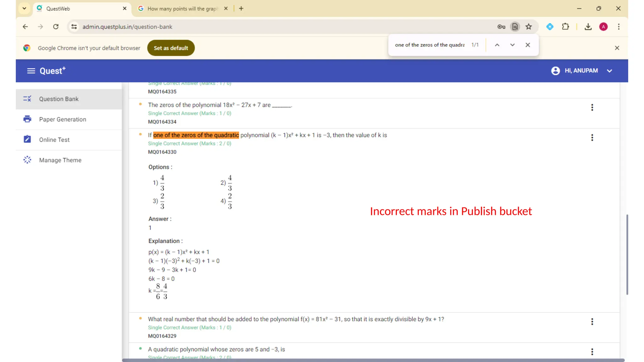Viewport: 644px width, 362px height.
Task: Expand the HI, ANUPAM user dropdown
Action: click(x=609, y=71)
